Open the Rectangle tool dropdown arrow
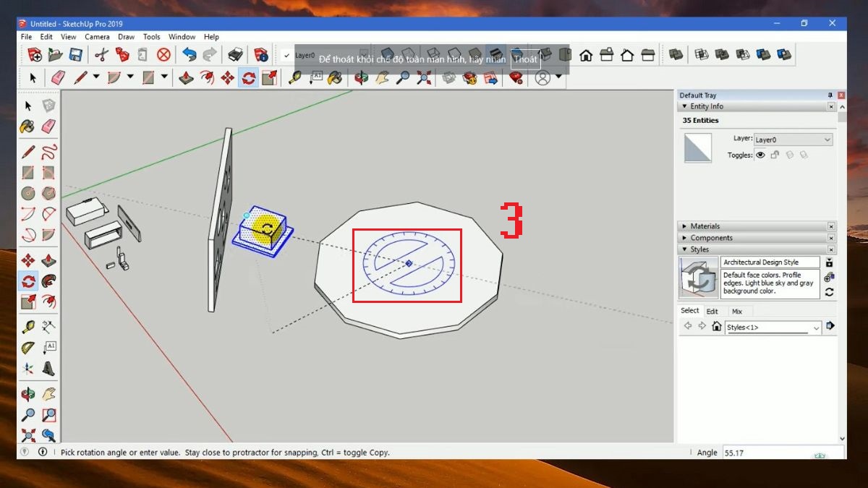The height and width of the screenshot is (488, 868). (164, 77)
